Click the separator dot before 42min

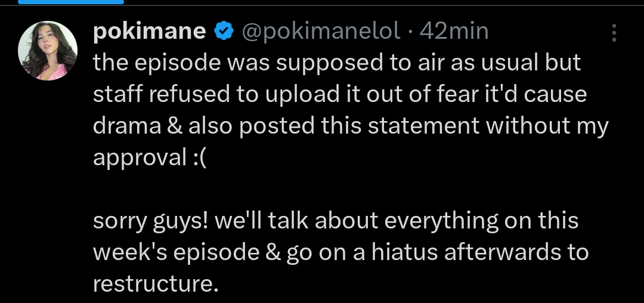coord(410,32)
